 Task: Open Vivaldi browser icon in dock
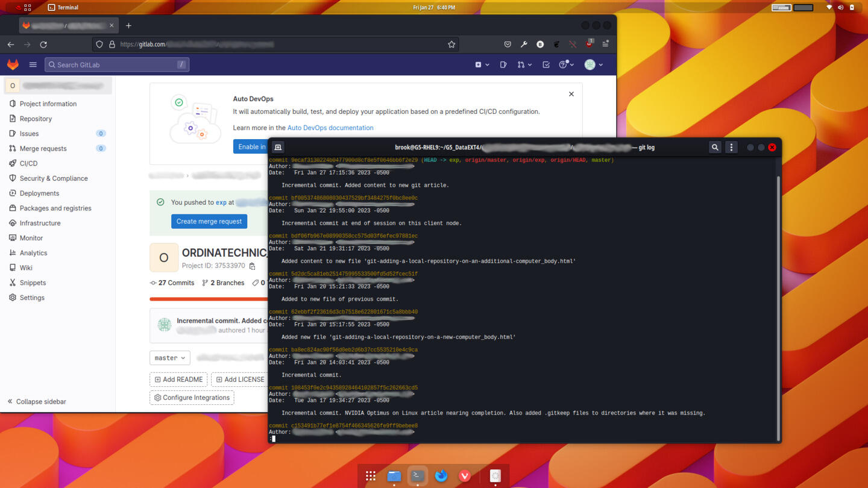(465, 476)
